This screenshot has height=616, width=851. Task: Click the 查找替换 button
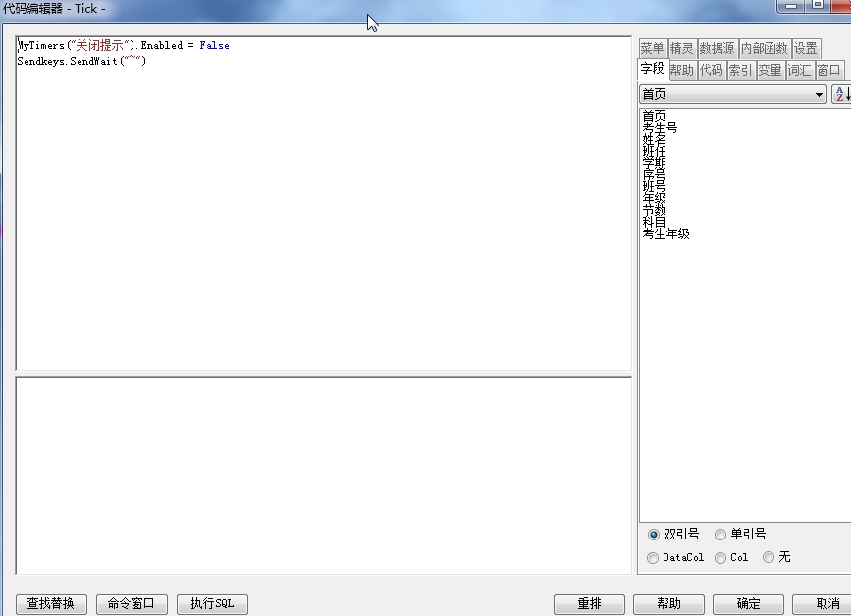click(x=51, y=604)
